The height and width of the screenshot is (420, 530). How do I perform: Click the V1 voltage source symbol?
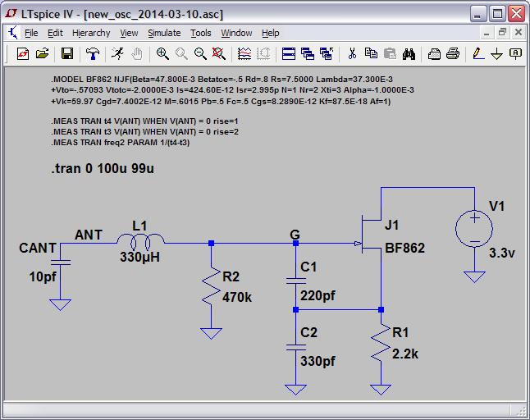click(474, 229)
